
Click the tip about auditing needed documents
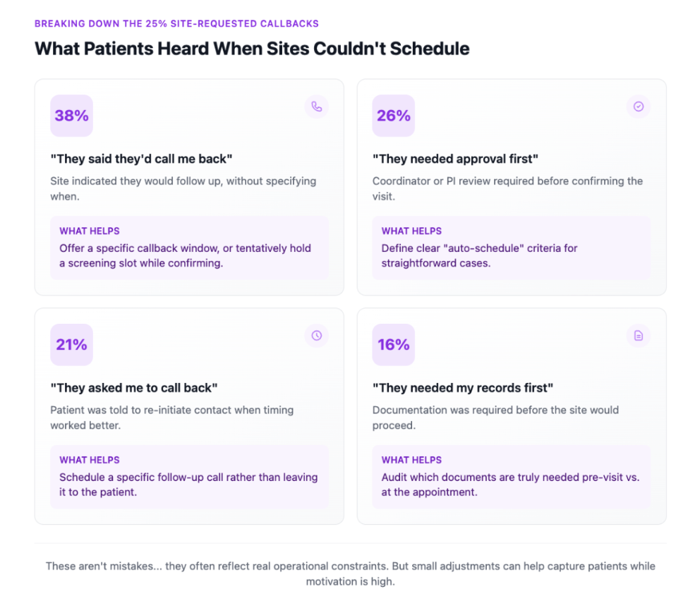[511, 484]
